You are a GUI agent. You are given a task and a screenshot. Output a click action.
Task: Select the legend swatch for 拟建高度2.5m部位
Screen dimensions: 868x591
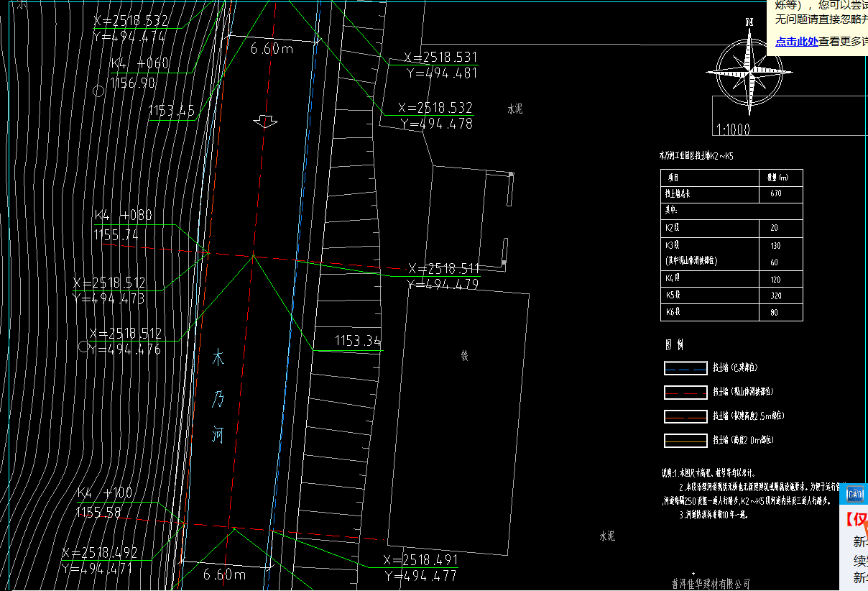(x=685, y=416)
